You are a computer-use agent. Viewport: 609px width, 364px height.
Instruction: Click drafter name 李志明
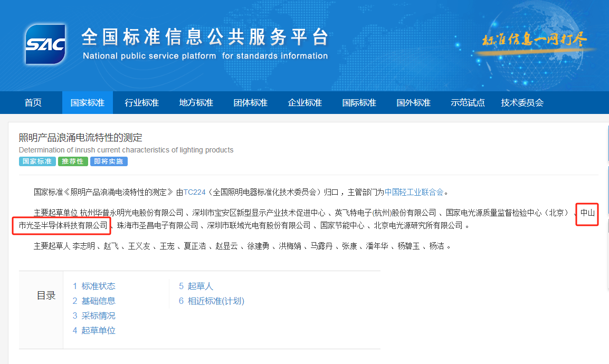coord(83,246)
